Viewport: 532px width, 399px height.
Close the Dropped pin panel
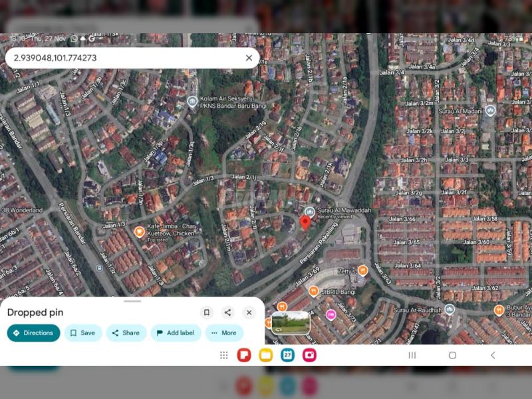click(249, 313)
